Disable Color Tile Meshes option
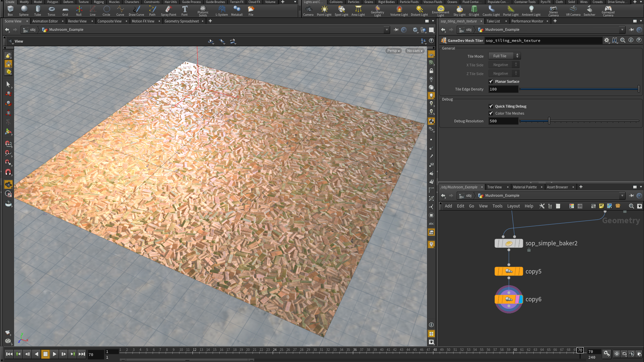Screen dimensions: 644x362 [491, 113]
